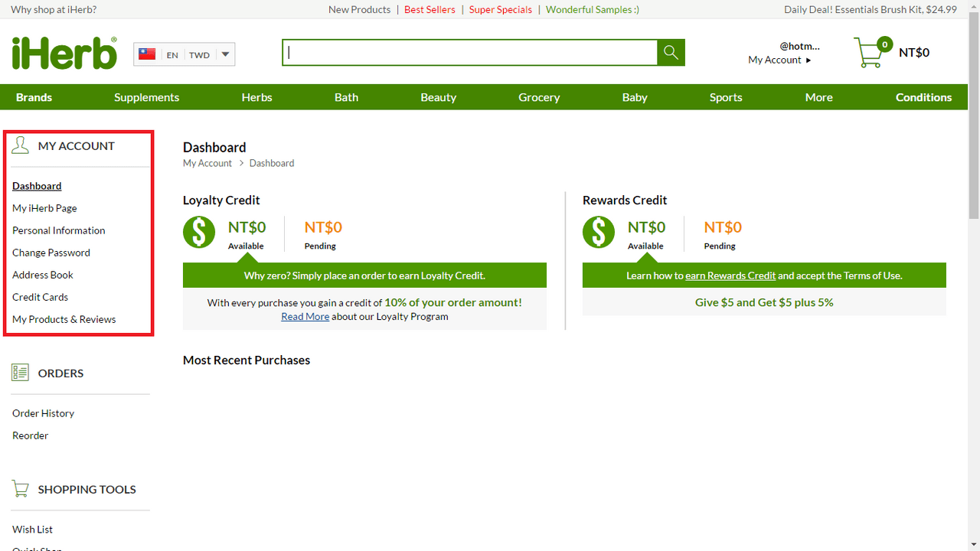Screen dimensions: 980x551
Task: Click the Shopping Tools cart icon
Action: click(x=21, y=489)
